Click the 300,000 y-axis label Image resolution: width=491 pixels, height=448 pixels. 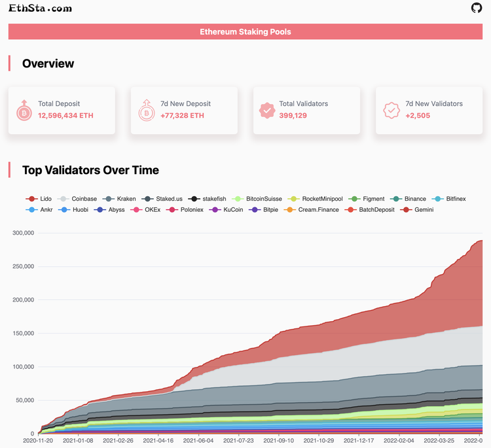point(23,233)
